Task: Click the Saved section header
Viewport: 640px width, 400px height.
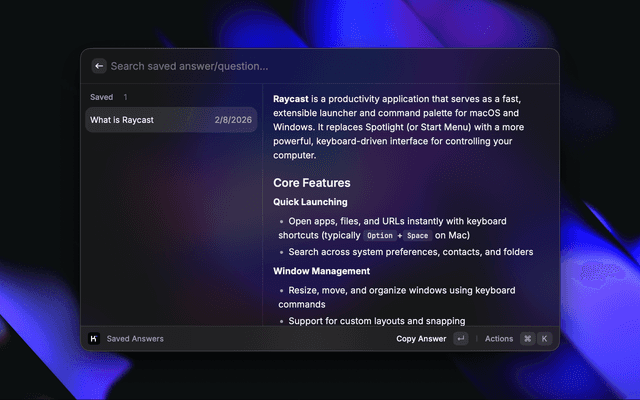Action: (101, 97)
